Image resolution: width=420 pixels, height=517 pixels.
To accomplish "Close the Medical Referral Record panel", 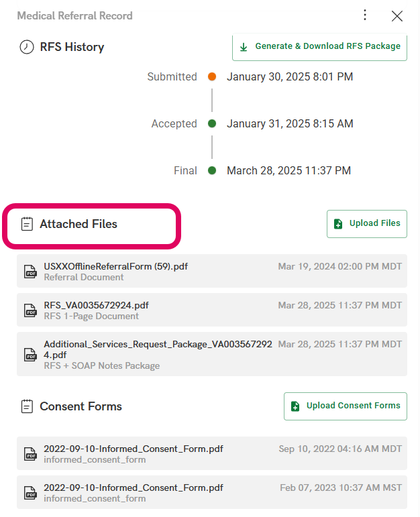I will 397,16.
